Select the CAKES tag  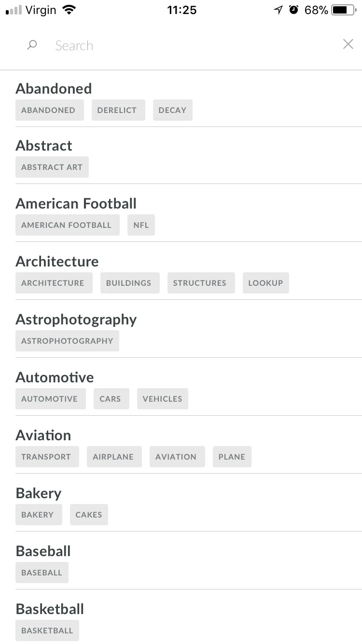[89, 515]
